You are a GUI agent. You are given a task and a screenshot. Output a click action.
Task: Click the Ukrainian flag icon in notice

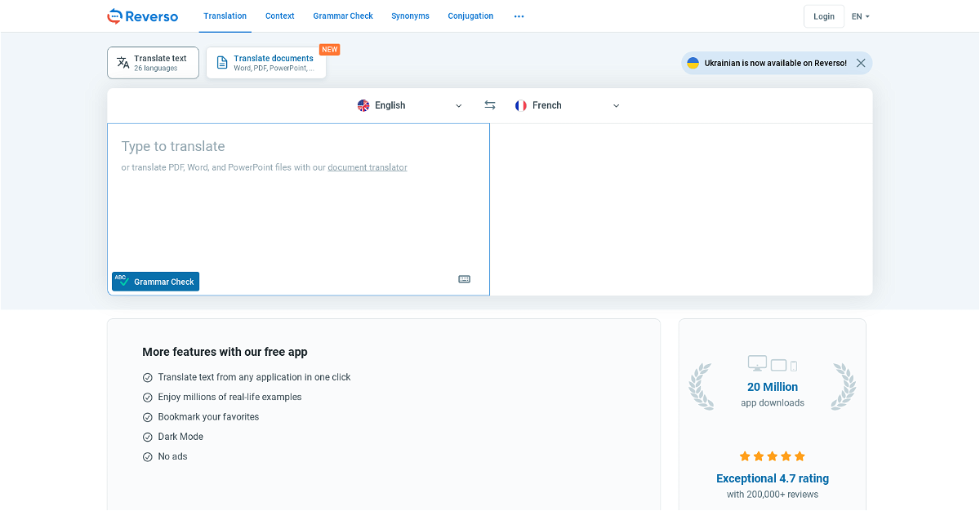tap(693, 63)
